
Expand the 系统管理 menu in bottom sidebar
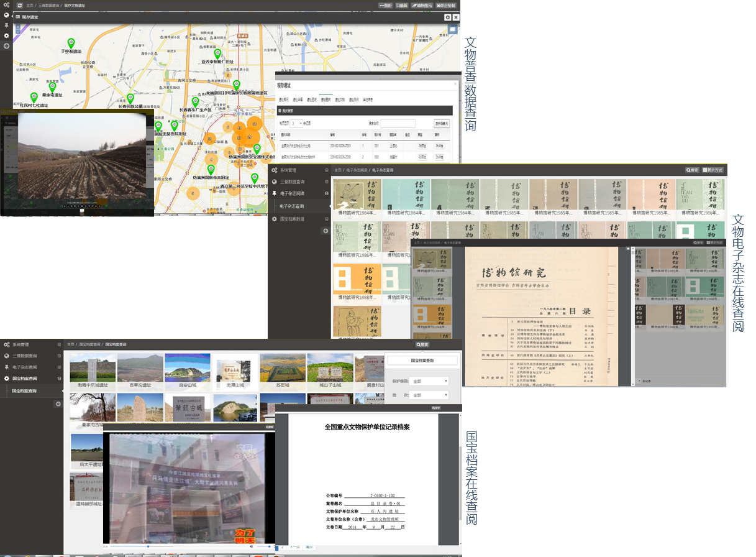click(60, 344)
